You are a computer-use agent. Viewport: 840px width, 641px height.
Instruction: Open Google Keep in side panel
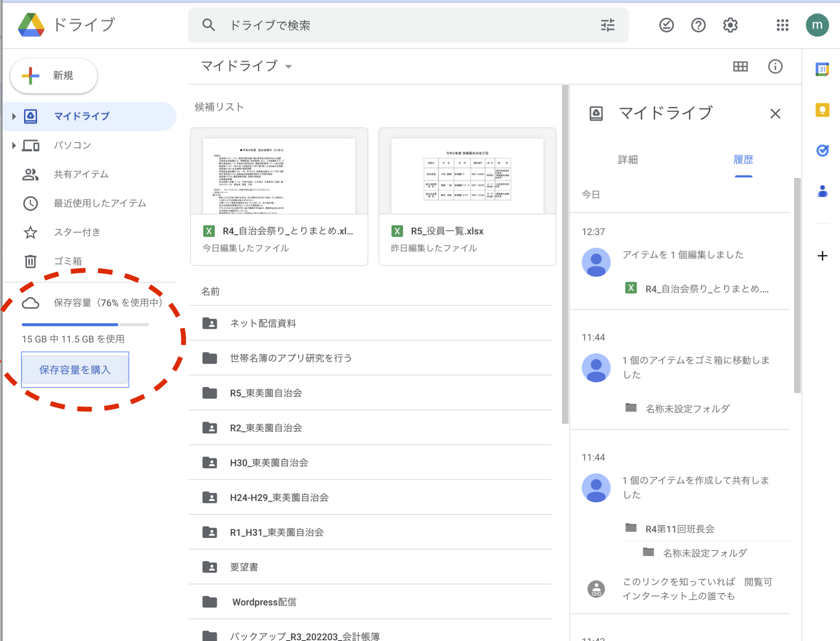822,110
